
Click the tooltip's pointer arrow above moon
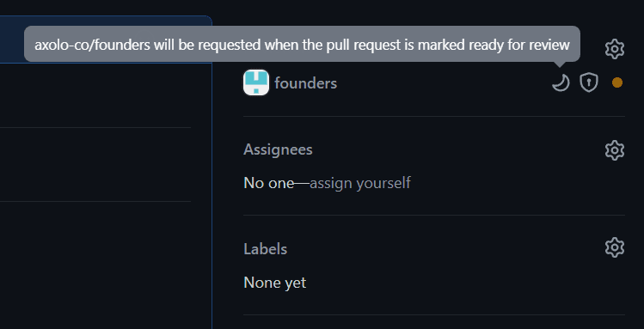click(561, 64)
